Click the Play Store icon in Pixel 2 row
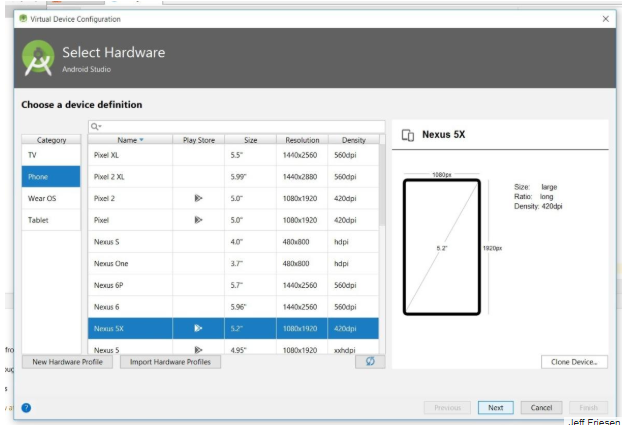Viewport: 622px width, 425px height. 198,198
